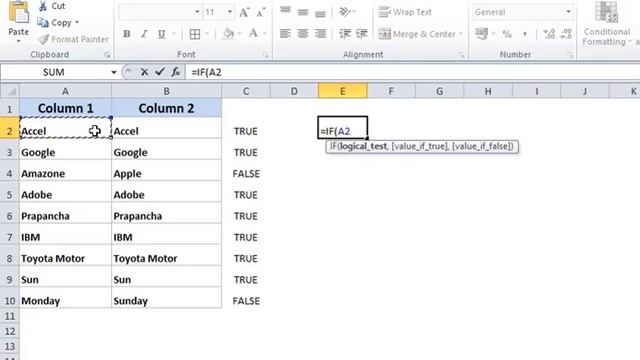Open Font dialog launcher
This screenshot has width=640, height=360.
pyautogui.click(x=265, y=55)
